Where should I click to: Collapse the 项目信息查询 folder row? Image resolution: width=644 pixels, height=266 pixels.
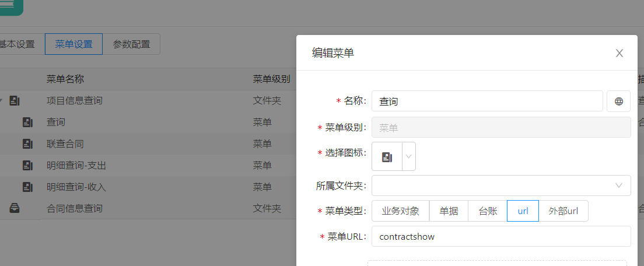click(x=1, y=100)
